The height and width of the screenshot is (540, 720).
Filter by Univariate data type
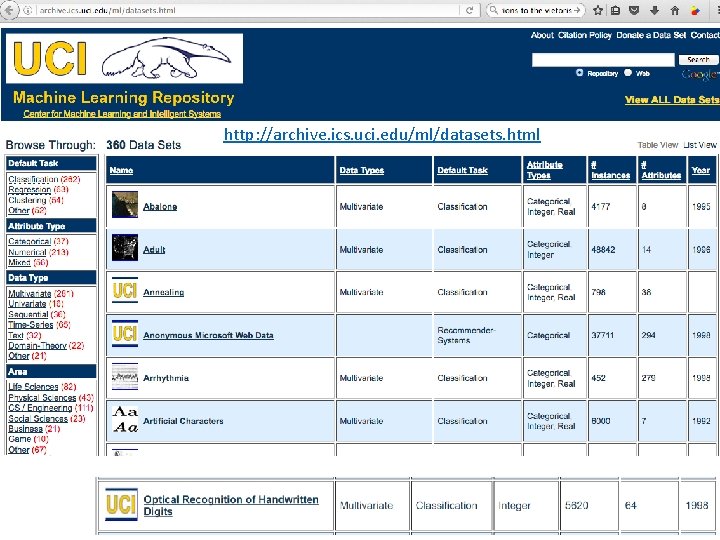(27, 304)
